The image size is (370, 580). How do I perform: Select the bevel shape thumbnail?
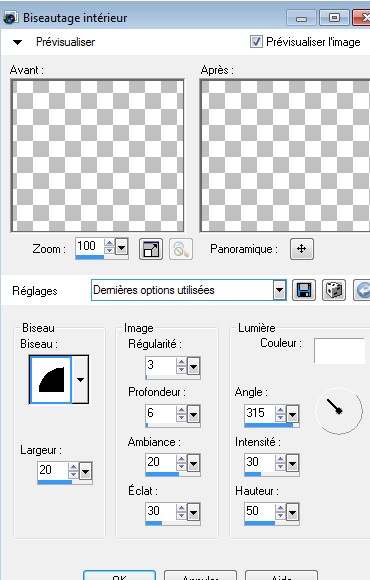(50, 380)
